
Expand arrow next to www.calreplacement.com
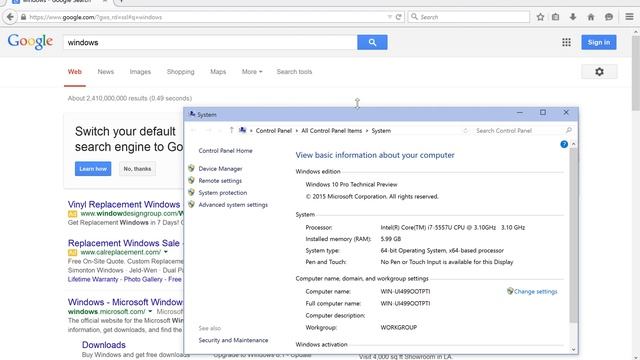[166, 252]
